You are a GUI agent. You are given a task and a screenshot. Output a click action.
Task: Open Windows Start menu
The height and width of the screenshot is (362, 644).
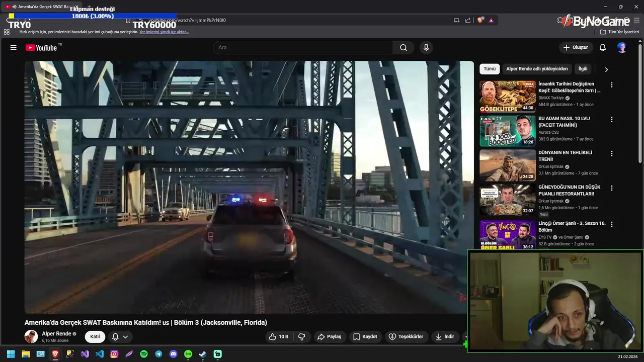(x=11, y=354)
